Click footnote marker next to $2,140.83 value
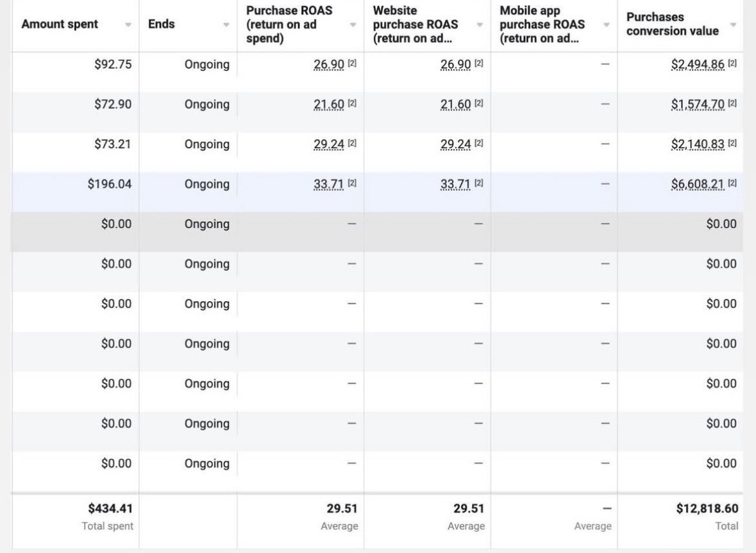This screenshot has width=756, height=553. 732,144
